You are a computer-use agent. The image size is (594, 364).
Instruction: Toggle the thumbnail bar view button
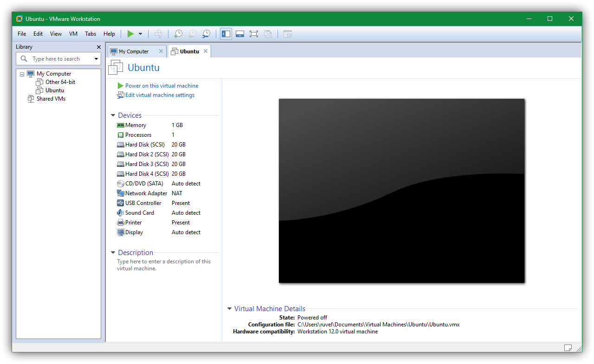coord(240,34)
